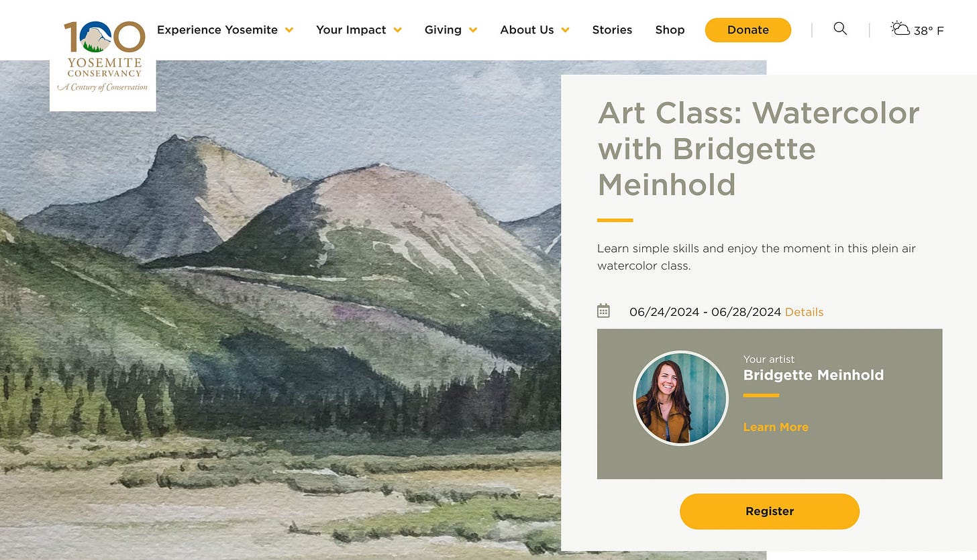The height and width of the screenshot is (560, 977).
Task: Open the search magnifier icon
Action: 840,28
